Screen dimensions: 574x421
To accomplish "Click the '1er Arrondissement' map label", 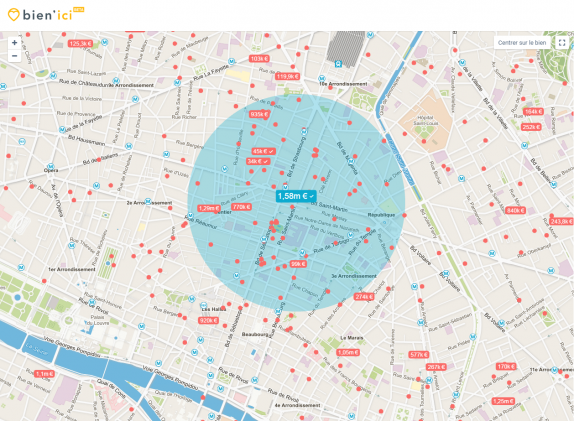I will click(72, 269).
